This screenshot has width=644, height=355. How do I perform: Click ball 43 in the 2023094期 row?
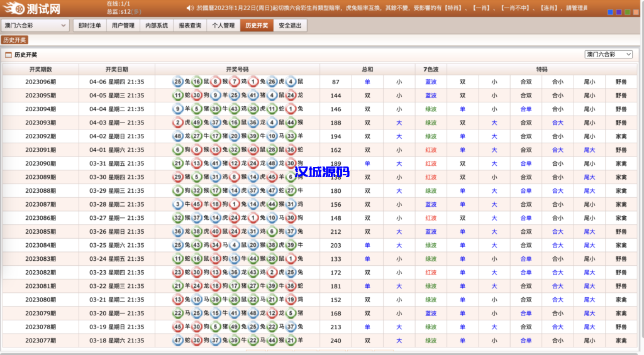click(234, 109)
